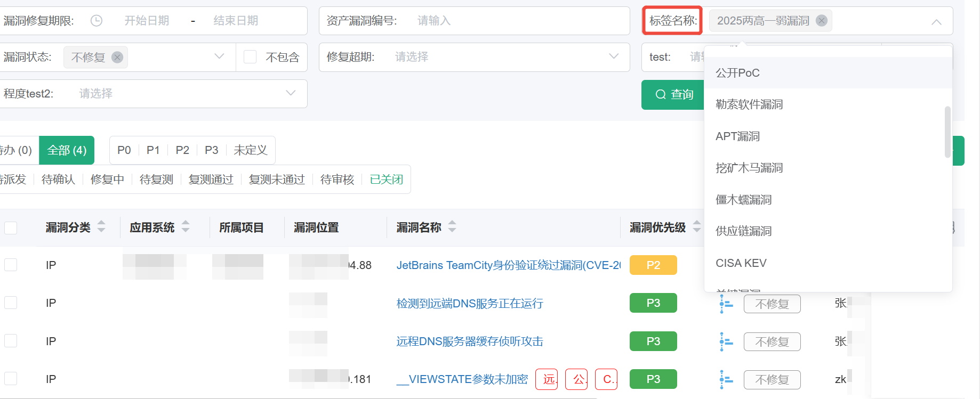This screenshot has height=399, width=980.
Task: Select the JetBrains TeamCity row checkbox
Action: pos(11,265)
